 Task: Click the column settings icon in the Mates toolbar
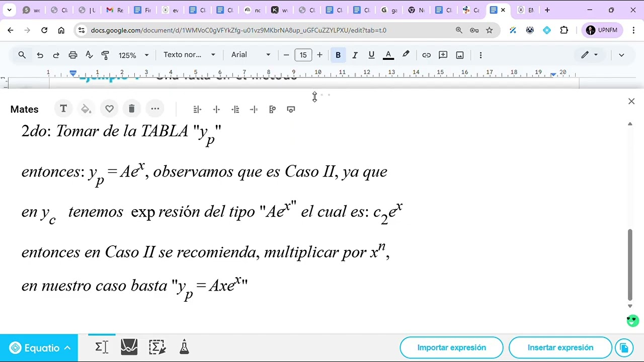pos(272,109)
